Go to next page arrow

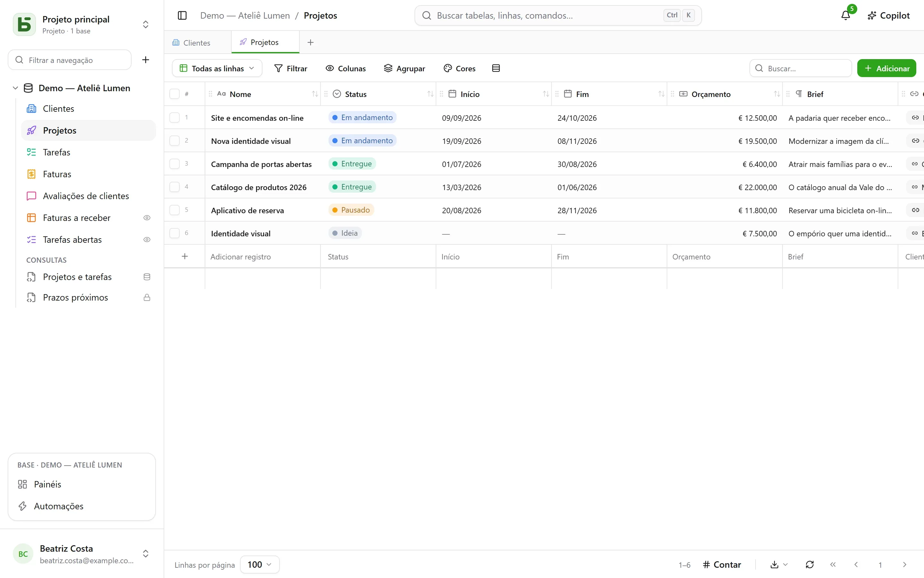pos(904,565)
